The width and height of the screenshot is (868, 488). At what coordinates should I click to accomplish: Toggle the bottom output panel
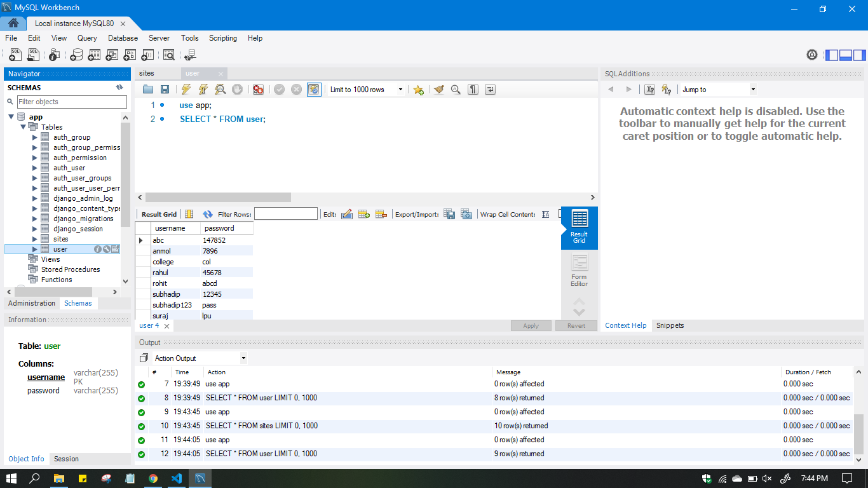point(846,55)
